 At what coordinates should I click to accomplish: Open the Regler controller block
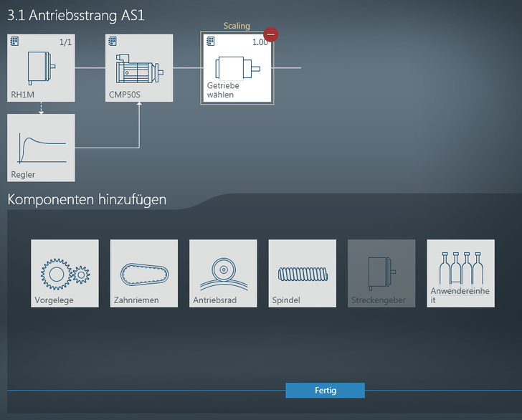tap(41, 147)
